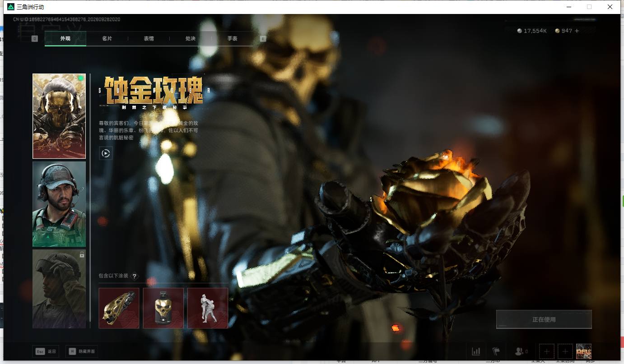This screenshot has width=624, height=364.
Task: Open the player avatar in the bottom bar
Action: [584, 351]
